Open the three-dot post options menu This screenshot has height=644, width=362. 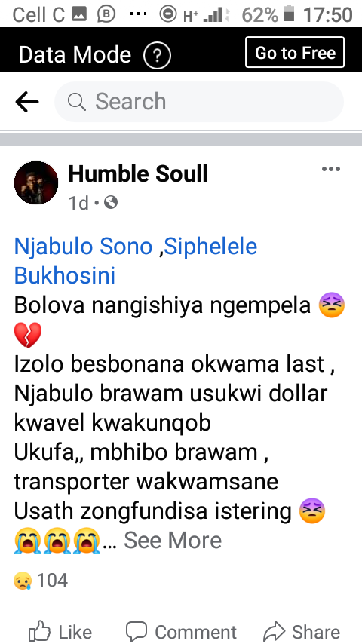tap(331, 169)
